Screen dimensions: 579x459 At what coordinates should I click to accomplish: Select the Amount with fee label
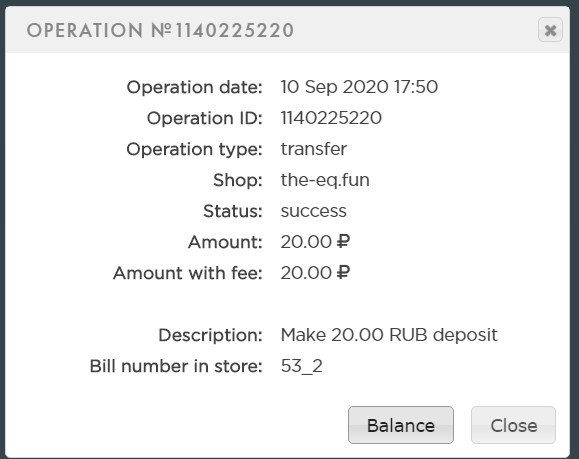point(188,274)
